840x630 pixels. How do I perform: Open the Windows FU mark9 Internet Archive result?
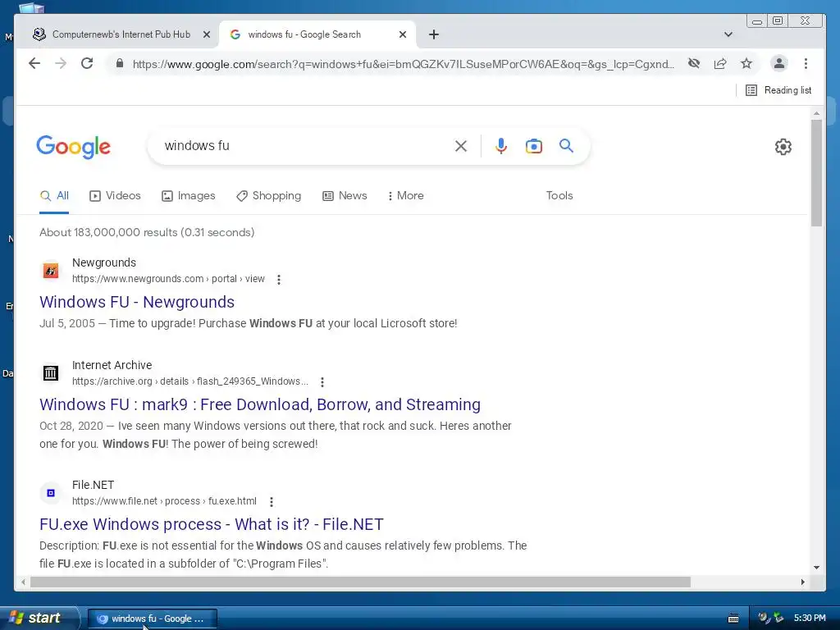(x=260, y=404)
